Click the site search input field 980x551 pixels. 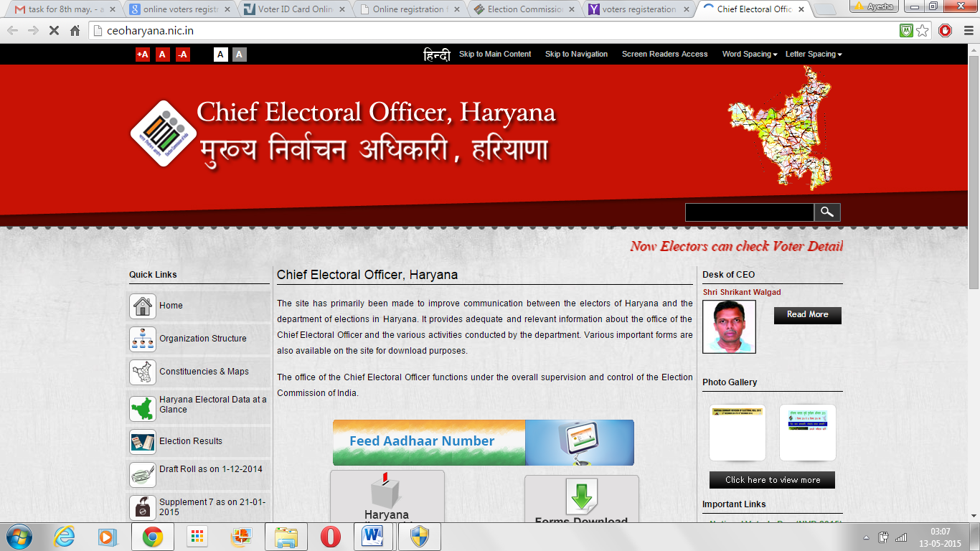[x=749, y=212]
